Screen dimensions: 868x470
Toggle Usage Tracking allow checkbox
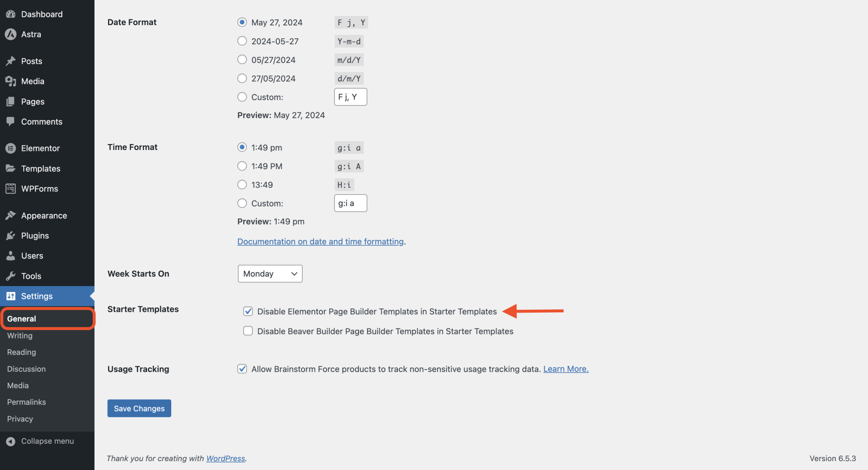pos(242,369)
